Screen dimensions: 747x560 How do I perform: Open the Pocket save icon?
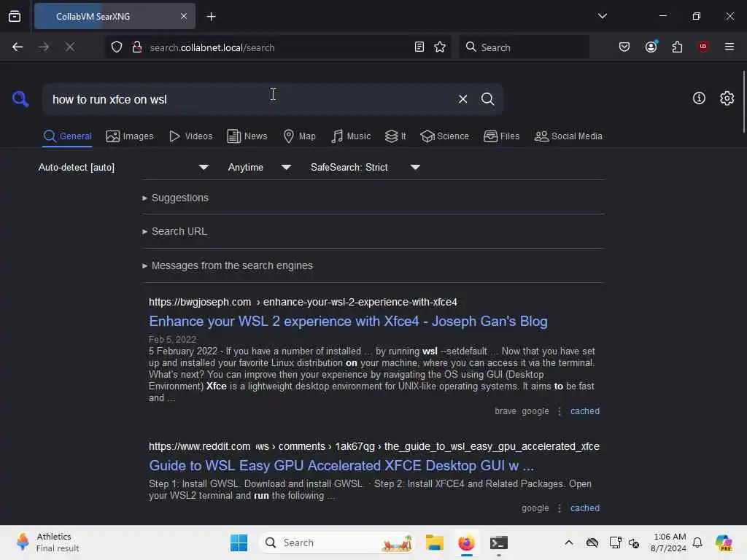[x=624, y=47]
